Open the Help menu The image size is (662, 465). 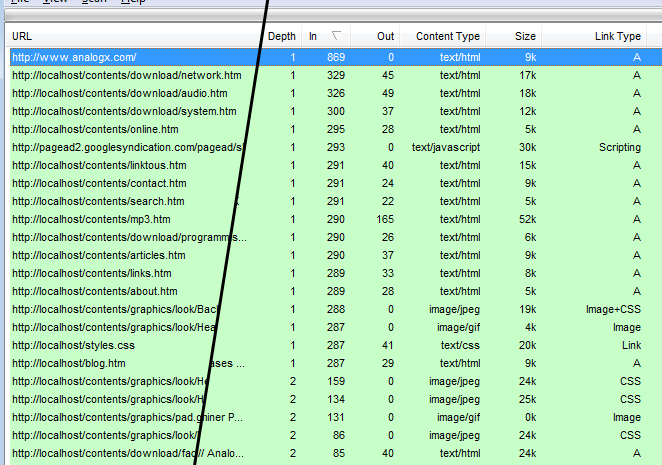[x=132, y=3]
